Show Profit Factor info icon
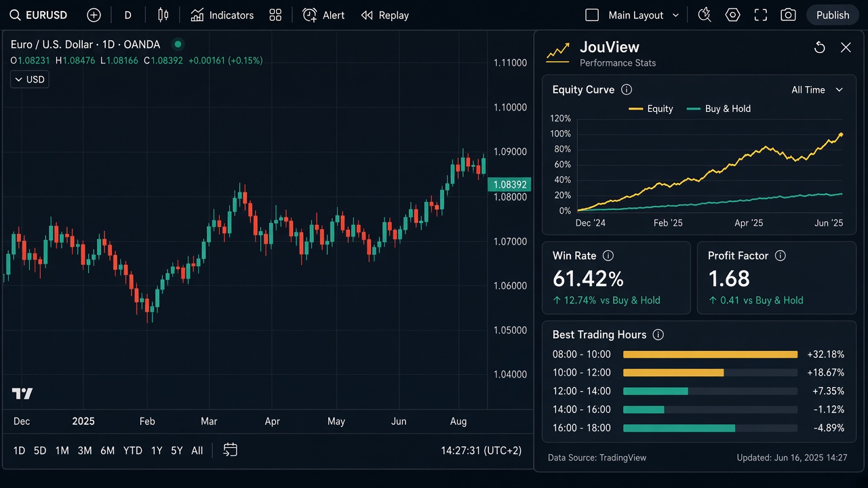868x488 pixels. pyautogui.click(x=781, y=256)
